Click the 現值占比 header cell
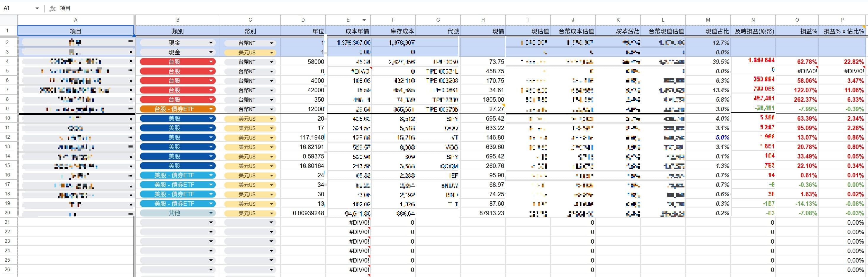 tap(708, 31)
